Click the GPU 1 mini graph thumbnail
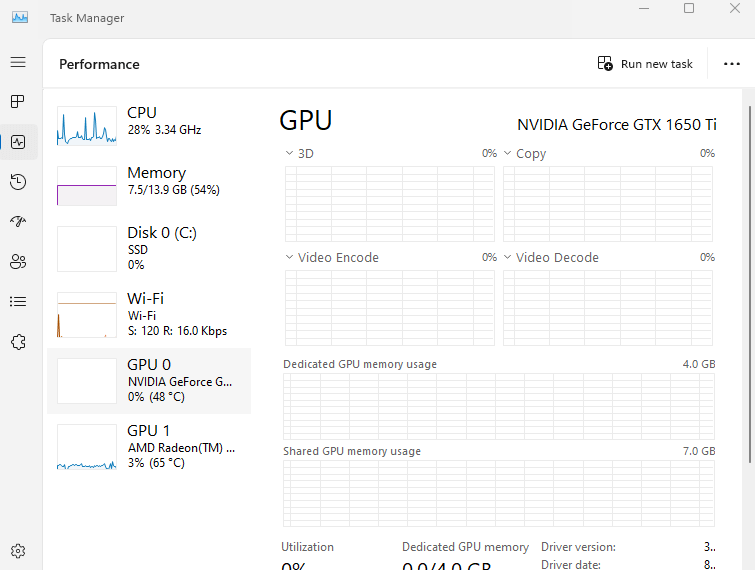The width and height of the screenshot is (755, 570). click(x=87, y=447)
